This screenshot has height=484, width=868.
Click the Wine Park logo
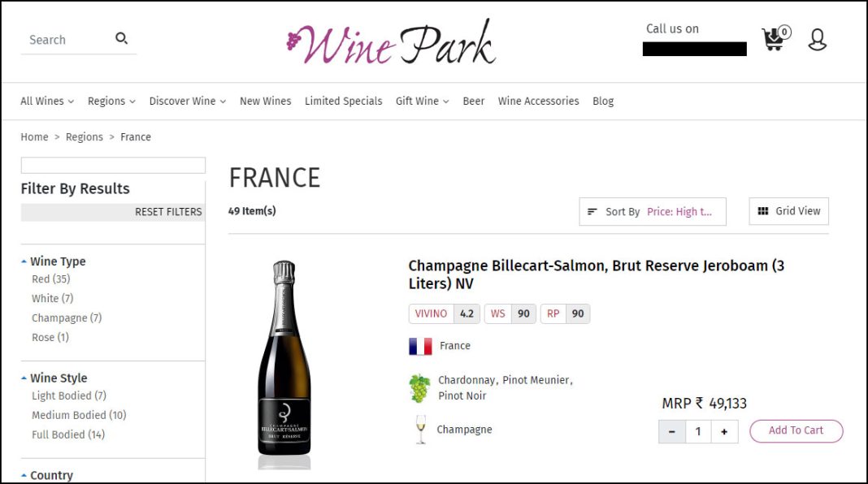(x=391, y=42)
